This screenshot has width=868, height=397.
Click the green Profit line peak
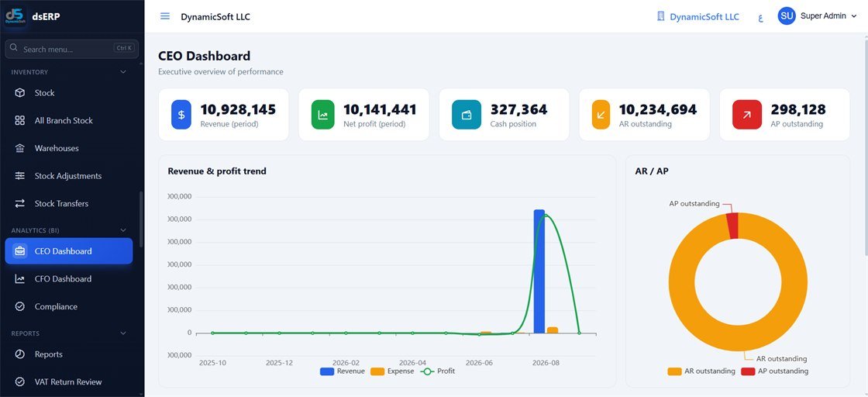pos(546,216)
